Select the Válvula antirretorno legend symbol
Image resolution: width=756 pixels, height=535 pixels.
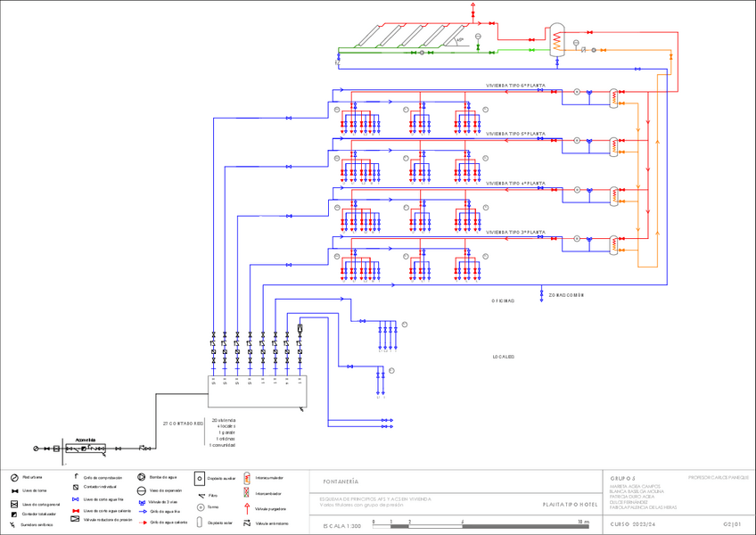(247, 523)
